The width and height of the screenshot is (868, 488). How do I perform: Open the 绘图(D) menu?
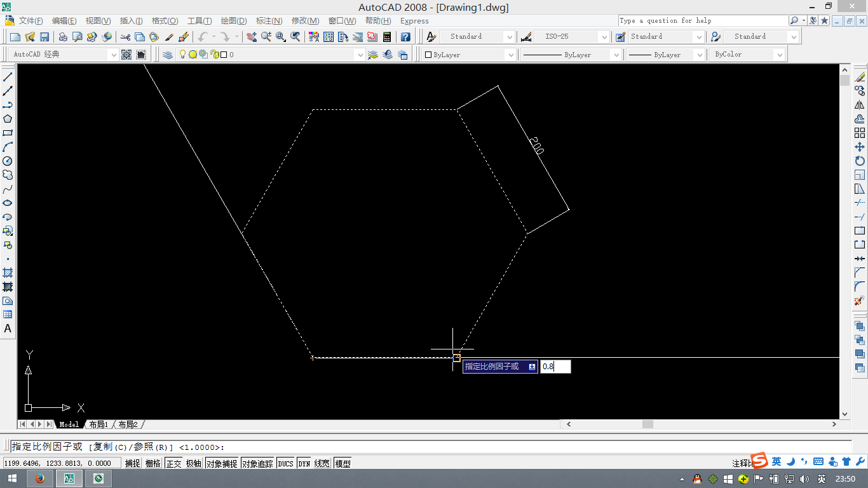point(234,21)
